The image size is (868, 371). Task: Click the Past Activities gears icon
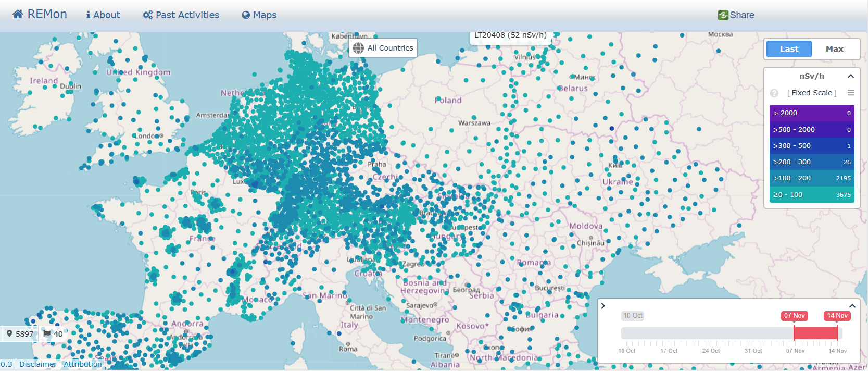147,15
